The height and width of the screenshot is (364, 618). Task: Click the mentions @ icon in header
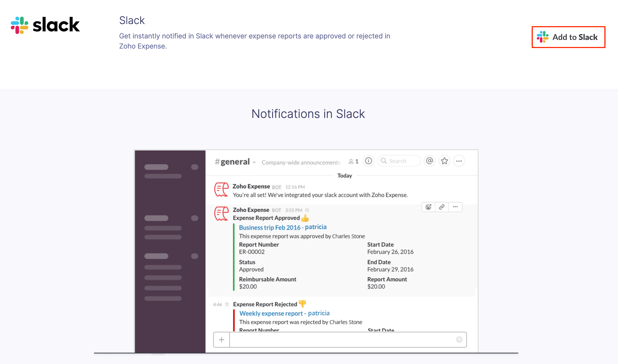point(429,161)
